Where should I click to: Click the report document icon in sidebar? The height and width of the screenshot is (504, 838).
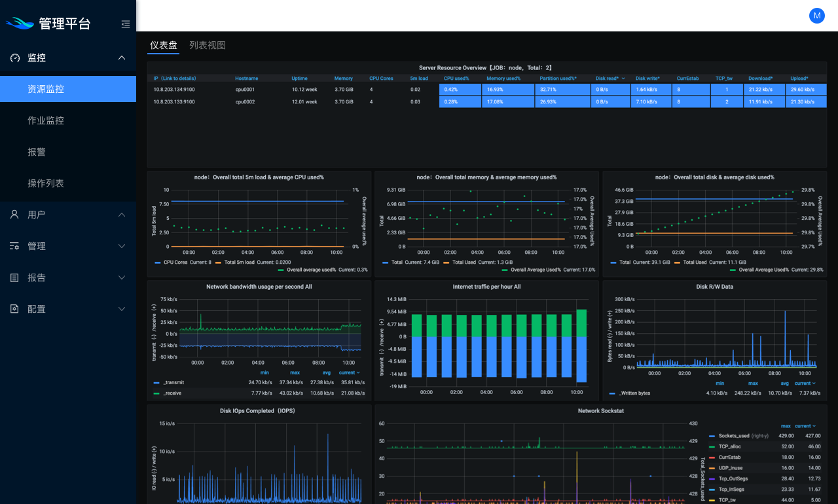point(14,278)
